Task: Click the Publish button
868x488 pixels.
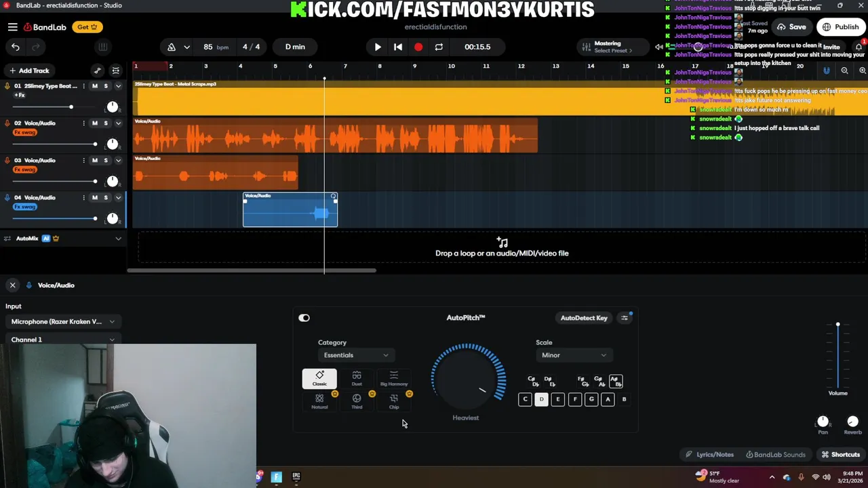Action: point(841,27)
